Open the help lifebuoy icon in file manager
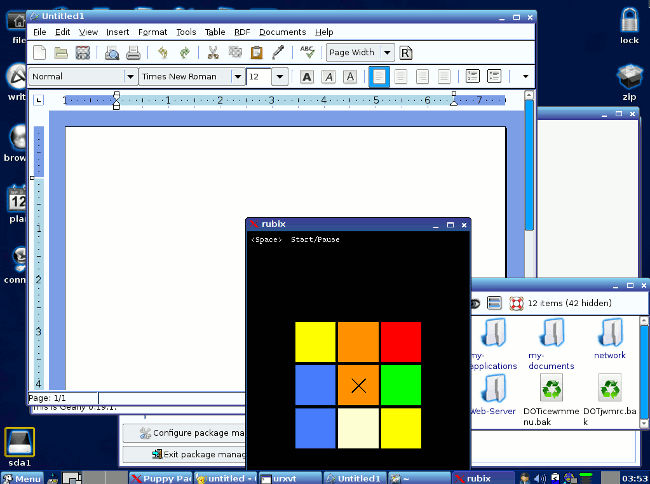This screenshot has width=650, height=484. [x=517, y=303]
